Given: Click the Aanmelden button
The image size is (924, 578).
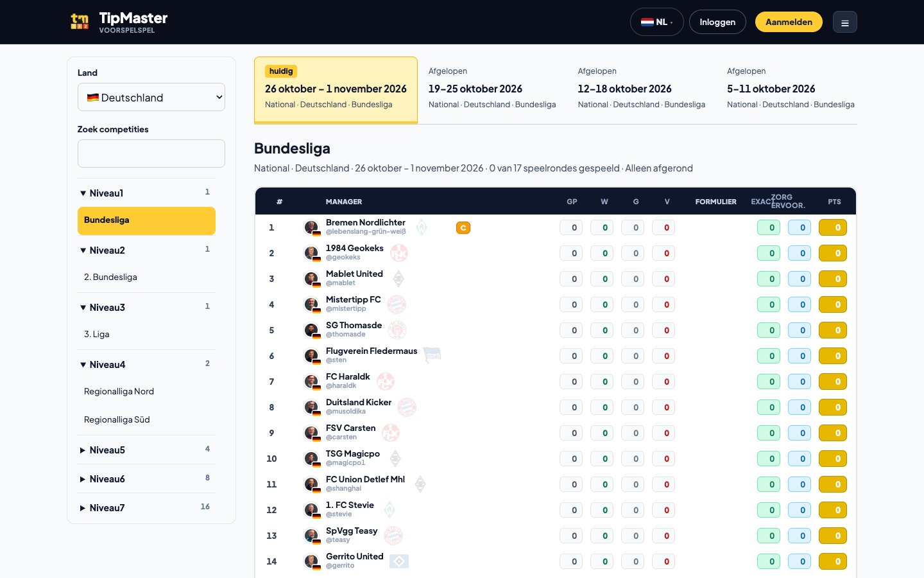Looking at the screenshot, I should 789,22.
